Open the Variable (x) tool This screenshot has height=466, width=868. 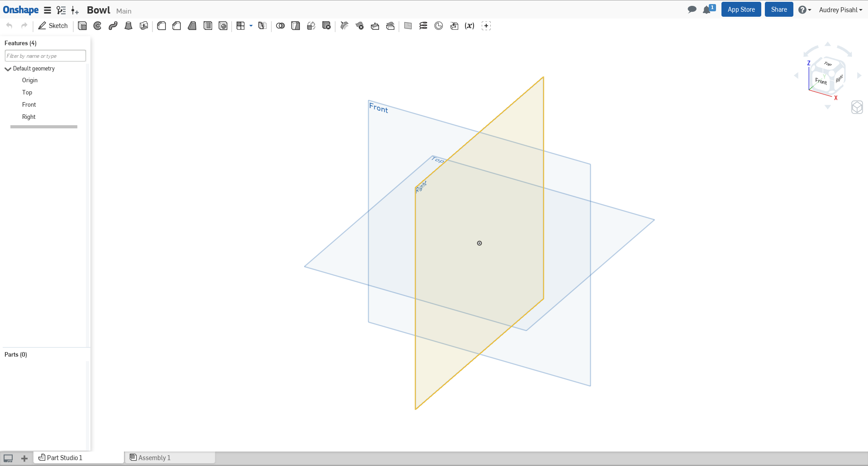[470, 26]
